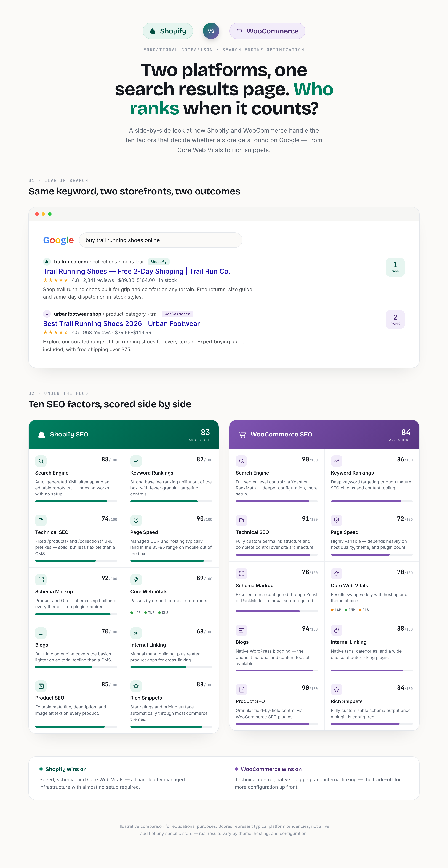Click WooCommerce Page Speed score progress bar
Screen dimensions: 448x868
(x=372, y=555)
